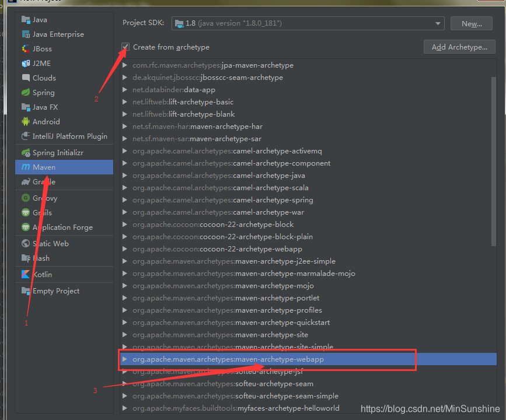The image size is (506, 420).
Task: Select the Spring project type label
Action: pyautogui.click(x=44, y=93)
